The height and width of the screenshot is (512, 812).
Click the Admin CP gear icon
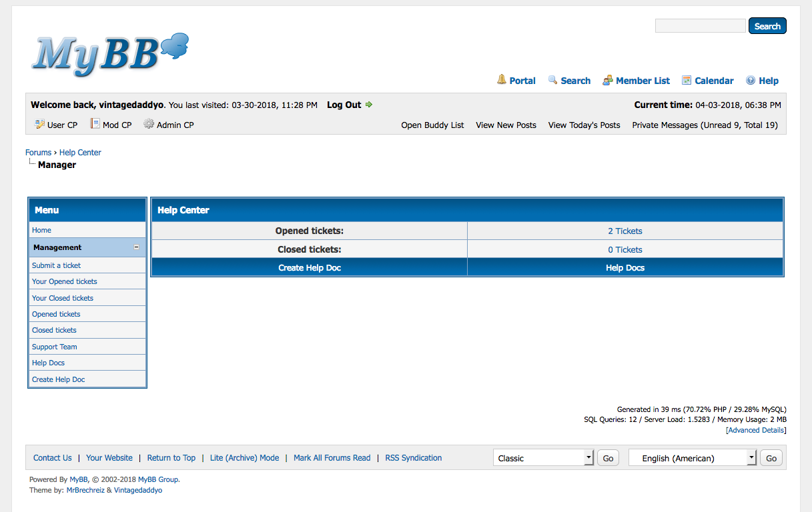149,124
